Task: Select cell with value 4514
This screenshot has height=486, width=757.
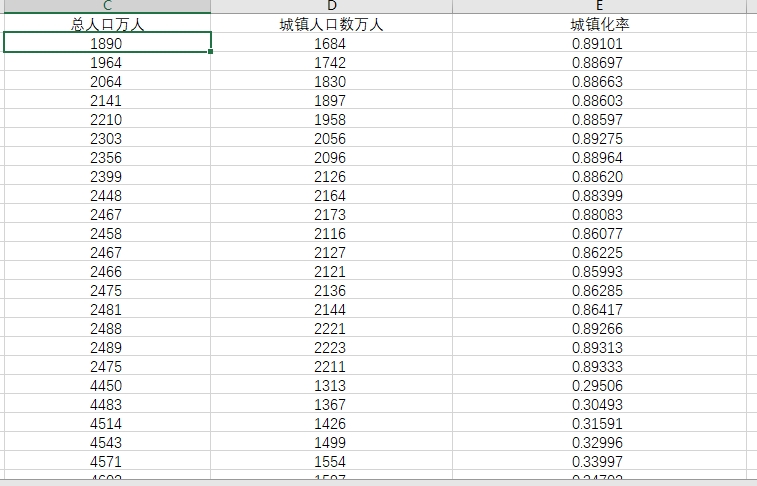Action: [x=107, y=423]
